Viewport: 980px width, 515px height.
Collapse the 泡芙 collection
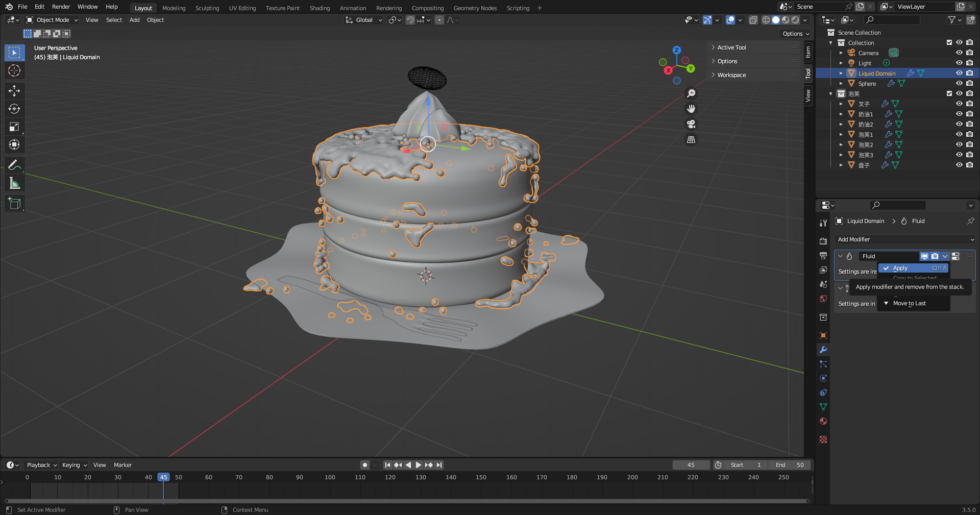tap(831, 94)
